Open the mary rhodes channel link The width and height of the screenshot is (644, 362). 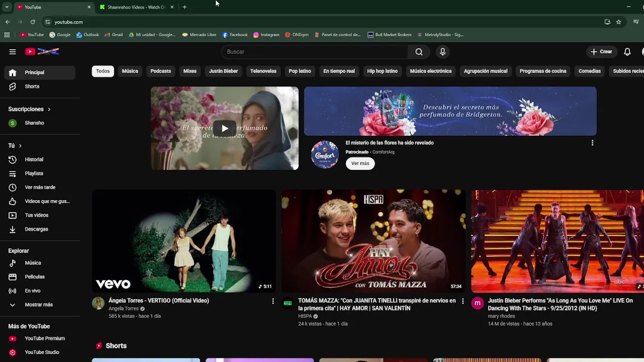(x=501, y=316)
